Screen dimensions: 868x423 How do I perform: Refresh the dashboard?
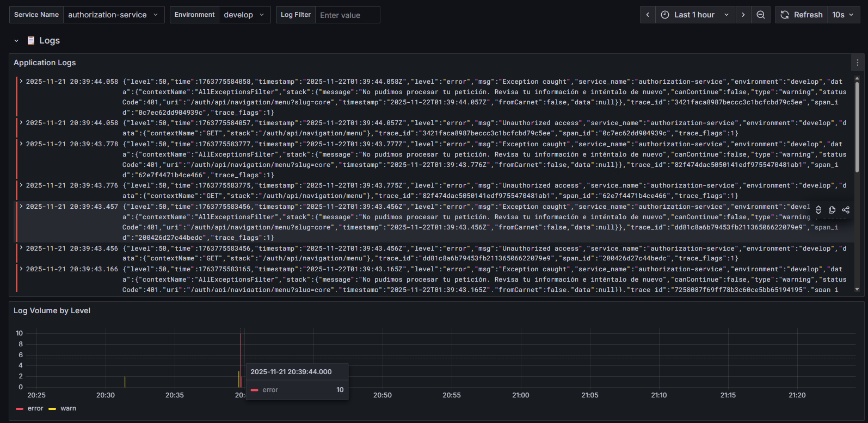801,15
